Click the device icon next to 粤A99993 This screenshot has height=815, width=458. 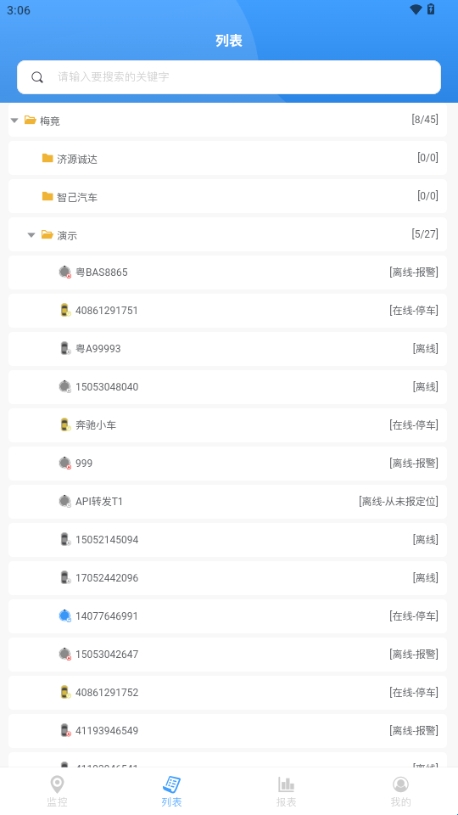[65, 348]
